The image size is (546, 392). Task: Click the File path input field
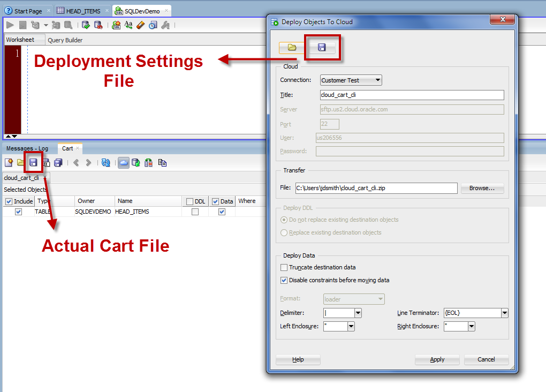tap(376, 188)
